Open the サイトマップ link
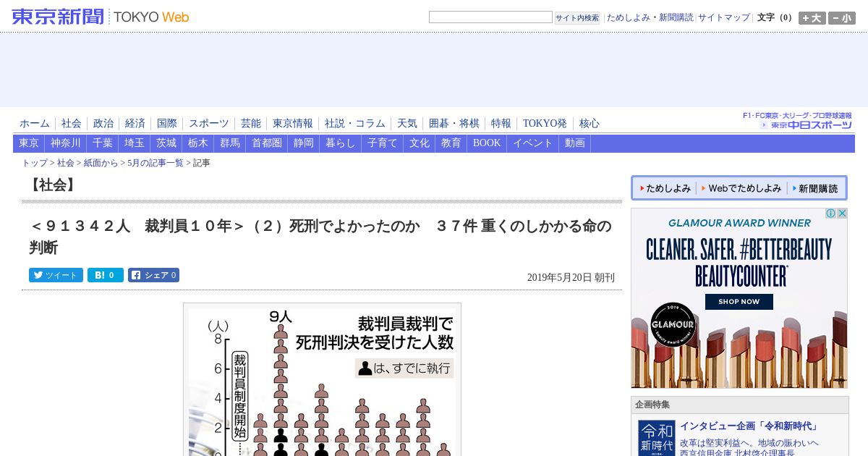This screenshot has height=456, width=868. pyautogui.click(x=724, y=17)
